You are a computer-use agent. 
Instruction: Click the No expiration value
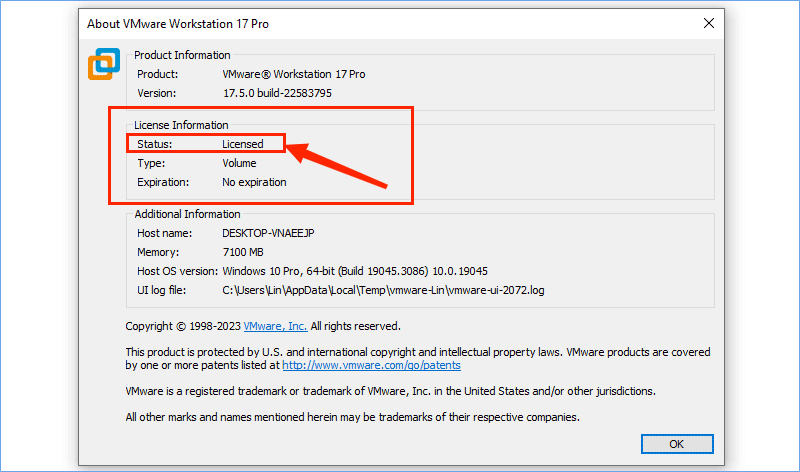click(254, 182)
